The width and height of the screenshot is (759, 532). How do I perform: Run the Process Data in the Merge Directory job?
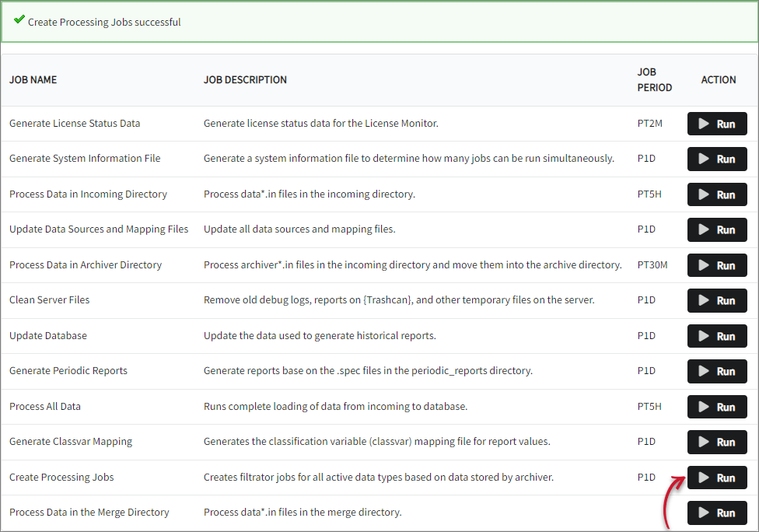716,513
